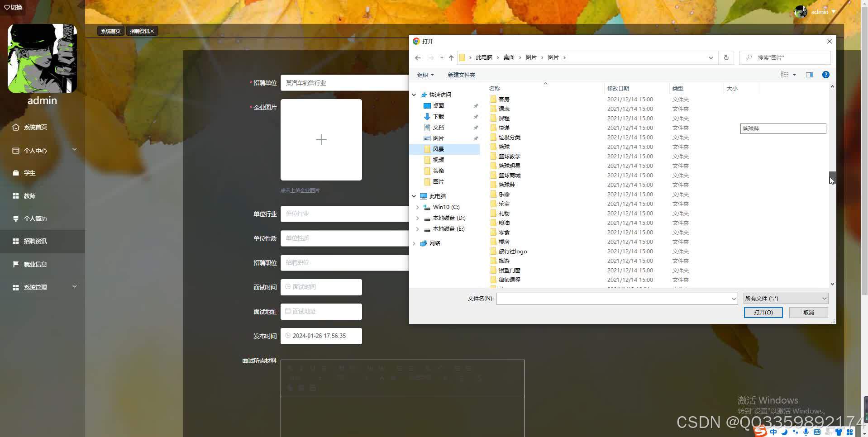Collapse the 此电脑 tree node

(x=414, y=196)
